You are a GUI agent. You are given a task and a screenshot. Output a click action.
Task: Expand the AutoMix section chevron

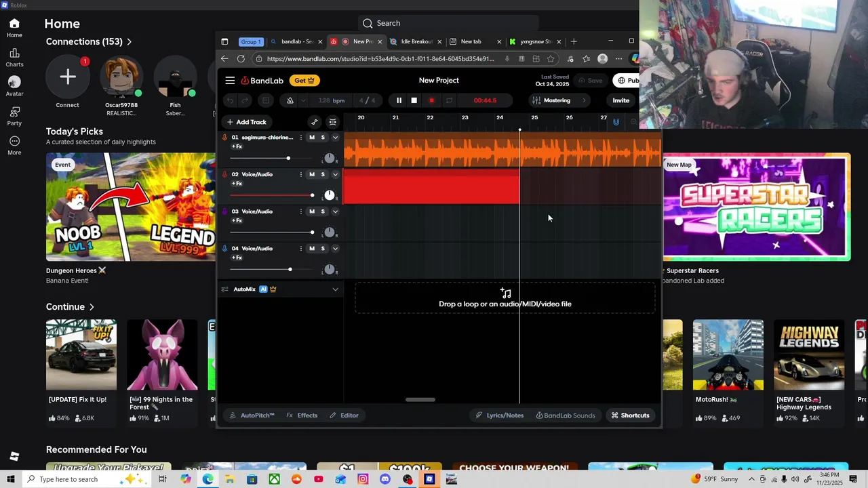(335, 289)
